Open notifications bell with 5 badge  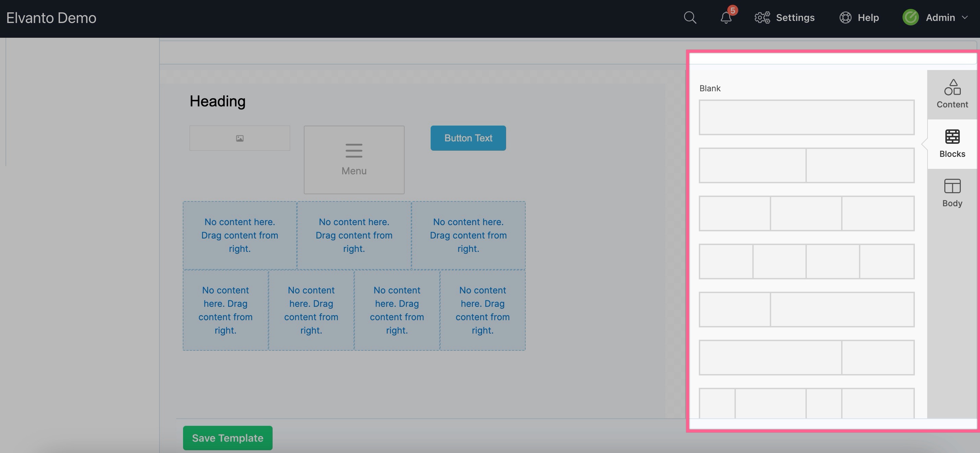tap(726, 18)
